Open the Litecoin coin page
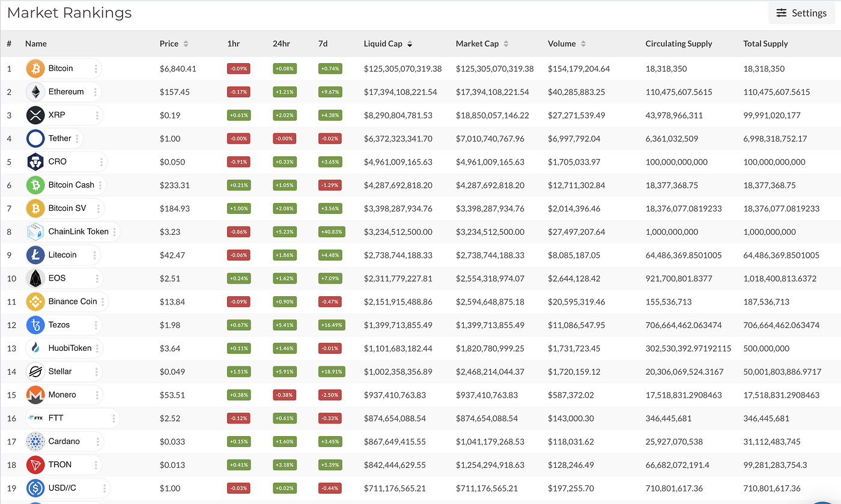 click(62, 255)
